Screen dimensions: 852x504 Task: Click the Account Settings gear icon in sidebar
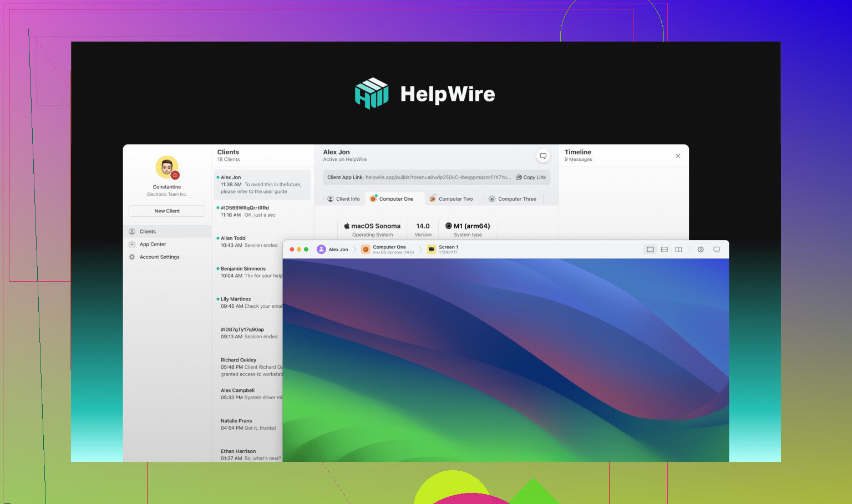coord(132,257)
